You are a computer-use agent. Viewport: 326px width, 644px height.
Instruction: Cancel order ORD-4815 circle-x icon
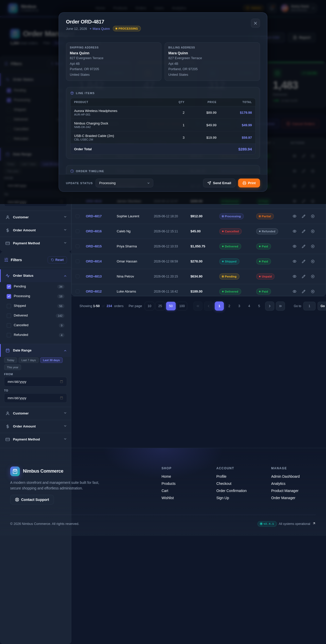(x=313, y=246)
